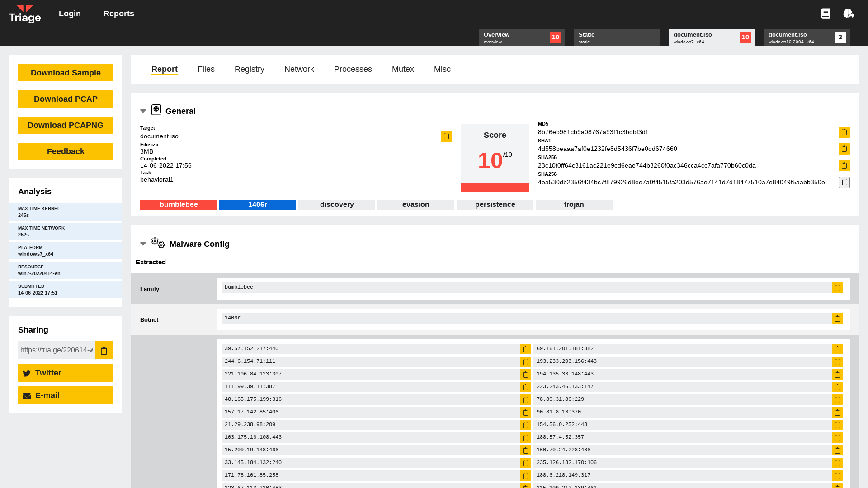Viewport: 868px width, 488px height.
Task: Copy the MD5 hash value
Action: (844, 132)
